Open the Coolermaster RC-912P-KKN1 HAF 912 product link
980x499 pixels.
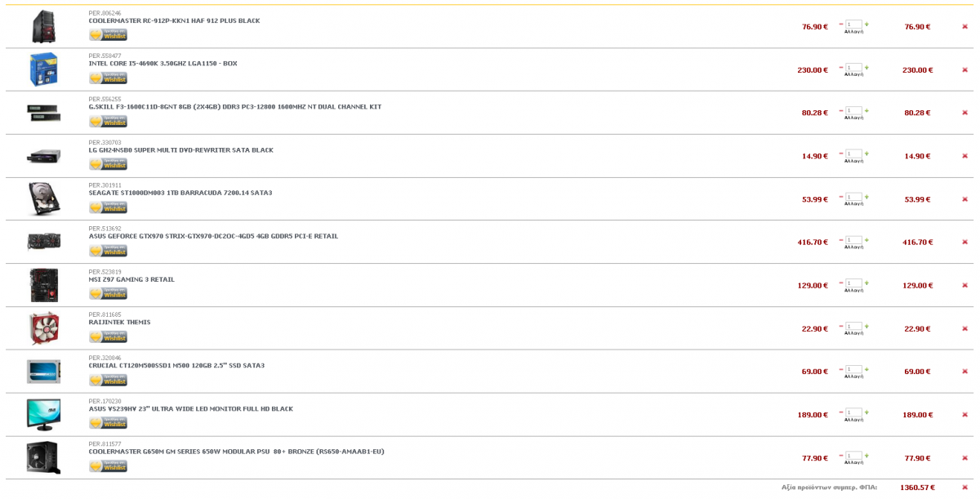[x=175, y=21]
